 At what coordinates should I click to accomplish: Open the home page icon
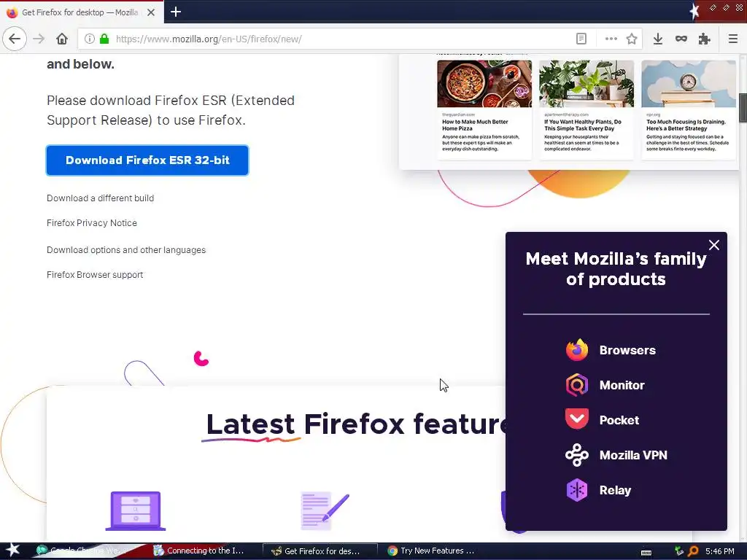click(x=61, y=39)
